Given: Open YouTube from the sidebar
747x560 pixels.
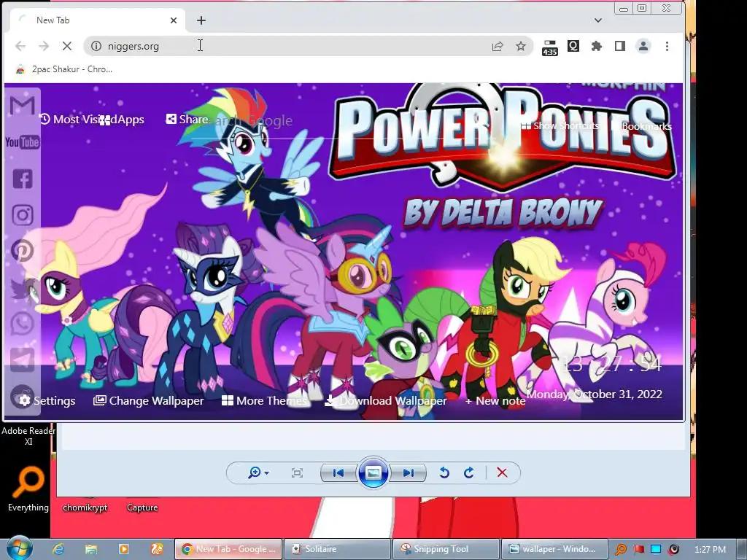Looking at the screenshot, I should click(x=23, y=142).
